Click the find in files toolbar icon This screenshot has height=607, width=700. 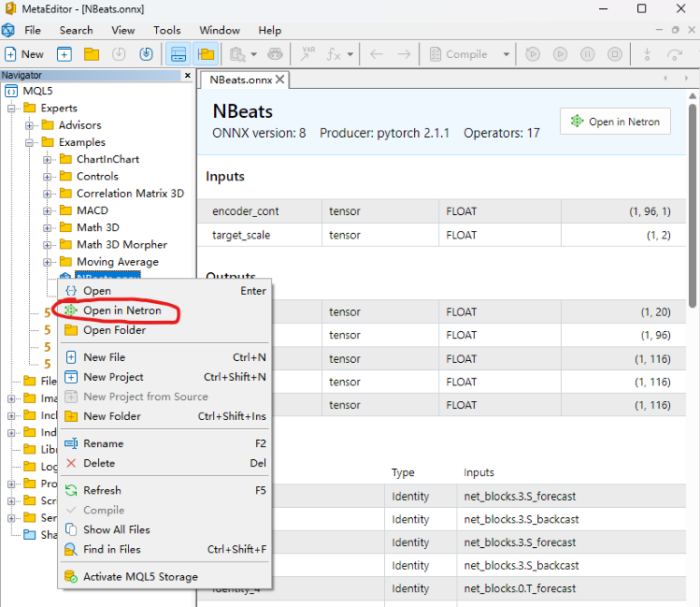pos(237,54)
